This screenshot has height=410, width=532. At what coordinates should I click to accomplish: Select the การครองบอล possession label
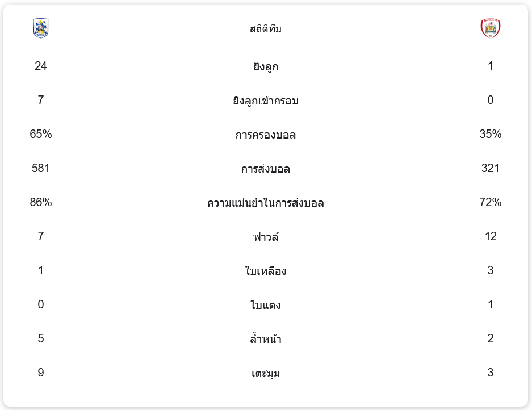click(266, 135)
